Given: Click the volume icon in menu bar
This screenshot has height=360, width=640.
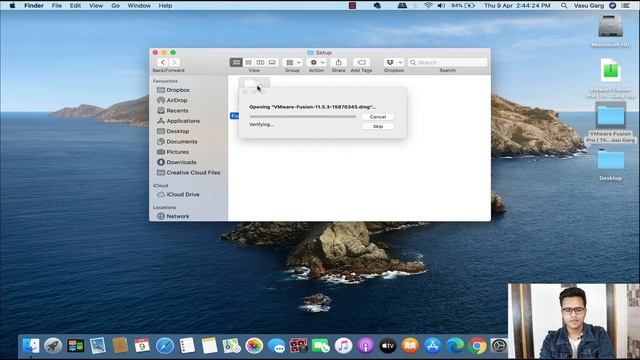Looking at the screenshot, I should point(441,5).
